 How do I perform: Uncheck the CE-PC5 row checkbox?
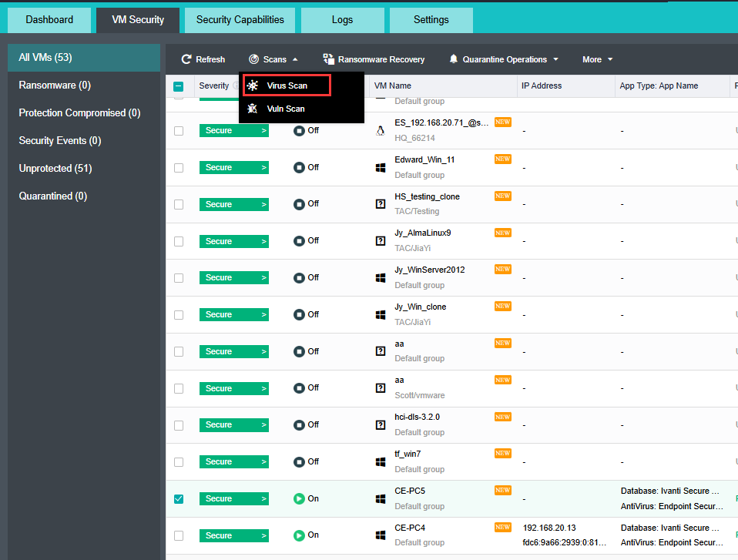[179, 499]
